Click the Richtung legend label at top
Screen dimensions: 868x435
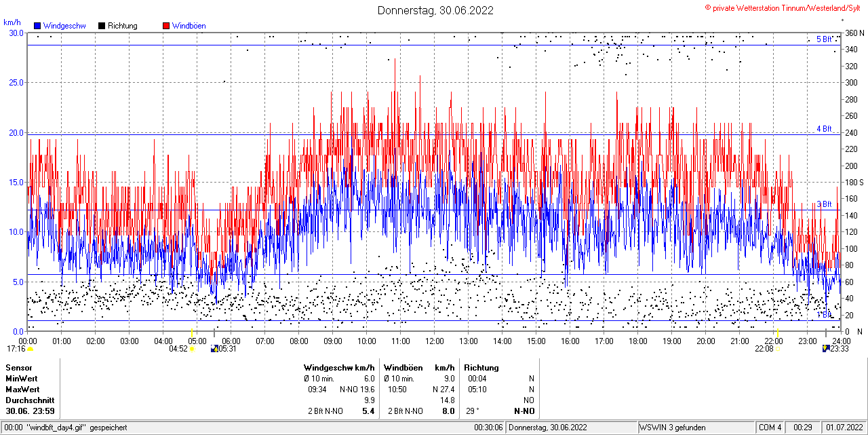[x=123, y=26]
